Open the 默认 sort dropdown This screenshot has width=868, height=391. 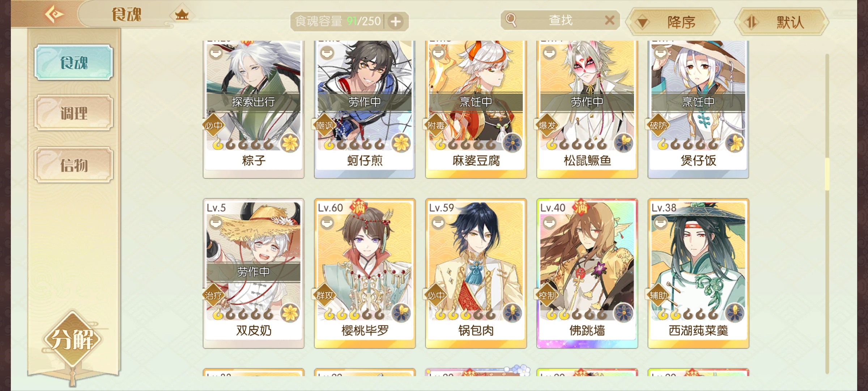pos(782,22)
